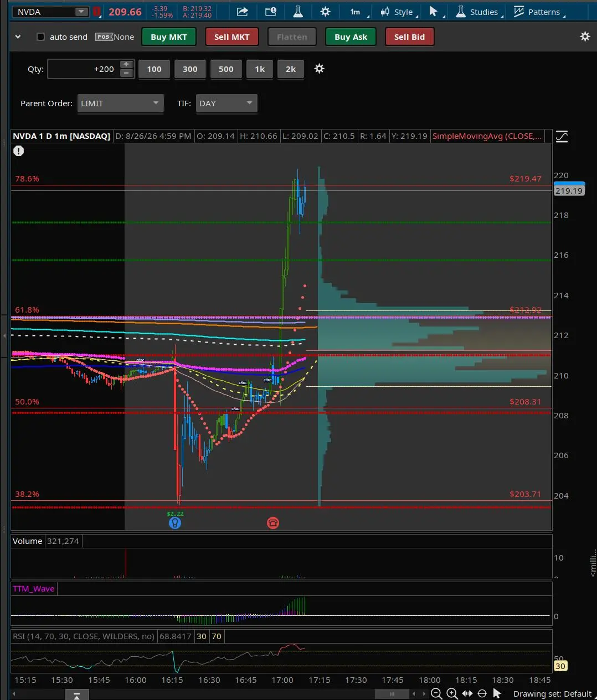Click Buy Ask button
The height and width of the screenshot is (700, 597).
[351, 37]
